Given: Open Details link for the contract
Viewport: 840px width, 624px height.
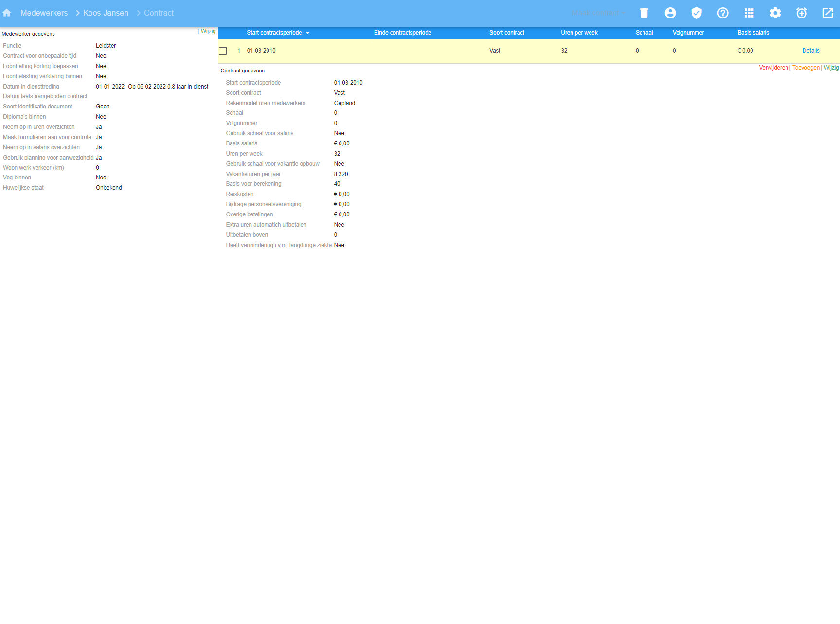Looking at the screenshot, I should pos(810,51).
